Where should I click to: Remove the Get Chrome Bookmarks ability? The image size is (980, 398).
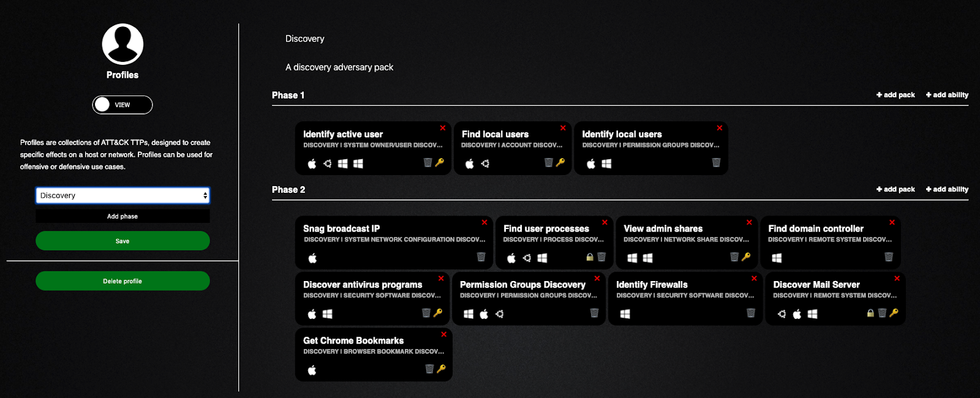(443, 334)
